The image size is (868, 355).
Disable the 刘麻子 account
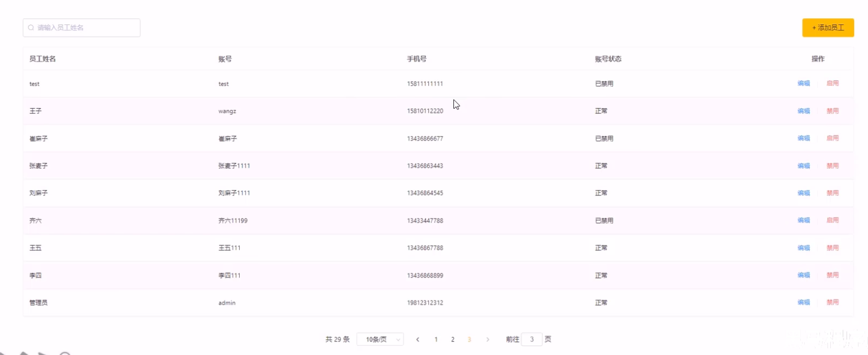(x=832, y=193)
